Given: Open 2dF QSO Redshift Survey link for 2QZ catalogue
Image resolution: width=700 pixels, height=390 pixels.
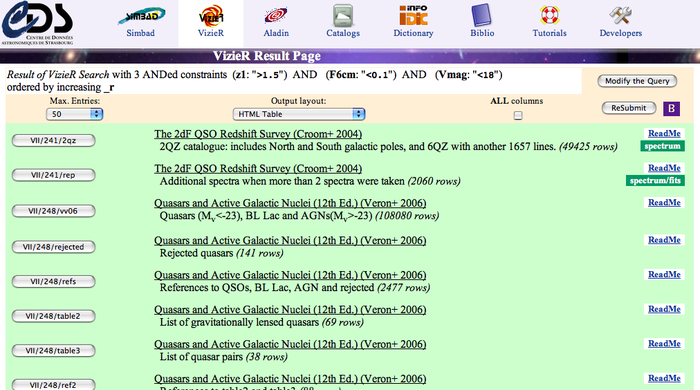Looking at the screenshot, I should (x=258, y=134).
